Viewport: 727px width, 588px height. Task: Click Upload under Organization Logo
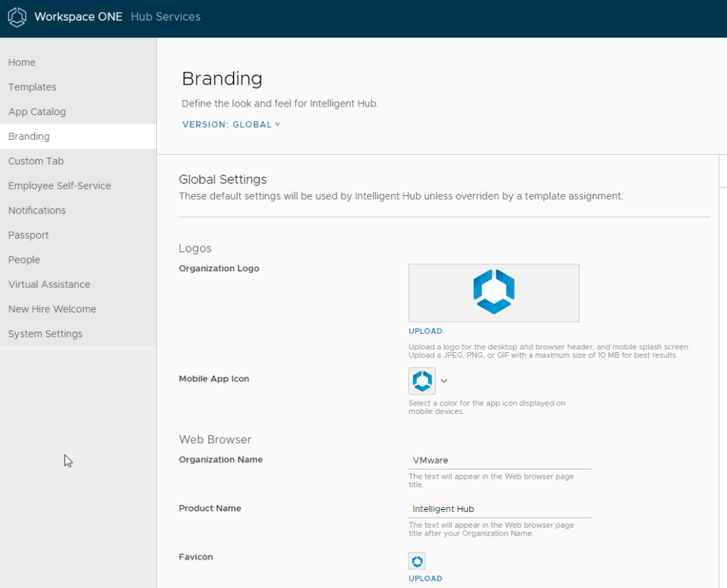point(425,331)
